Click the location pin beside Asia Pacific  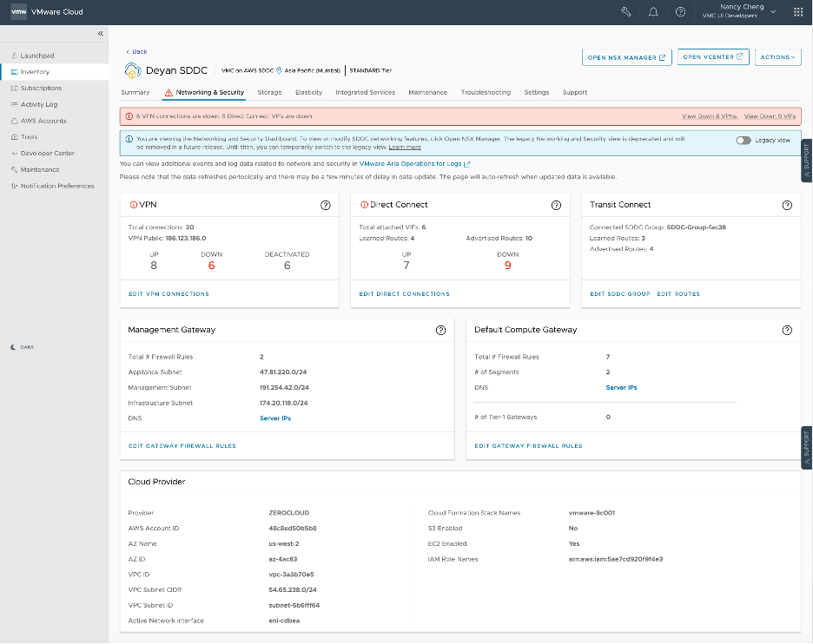pos(279,70)
